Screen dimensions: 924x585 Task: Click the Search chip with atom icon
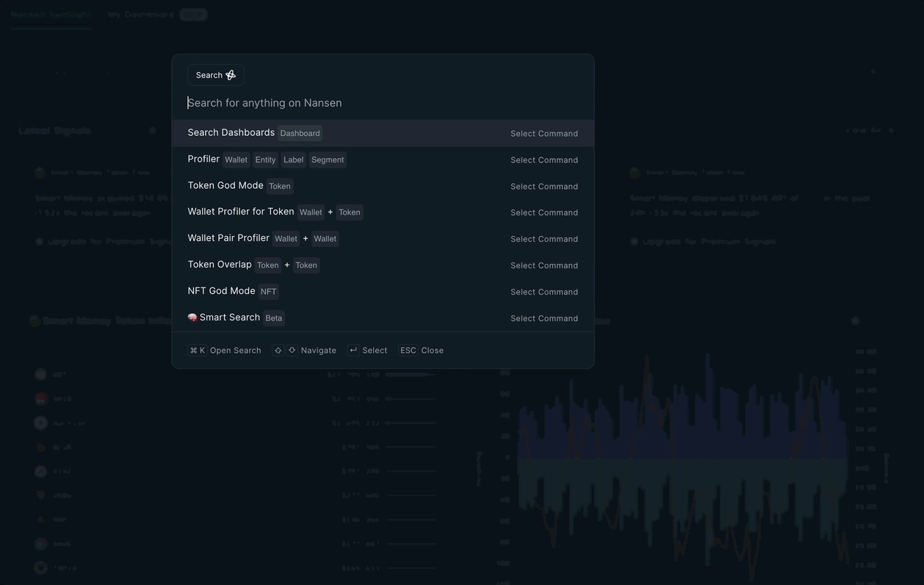tap(216, 75)
